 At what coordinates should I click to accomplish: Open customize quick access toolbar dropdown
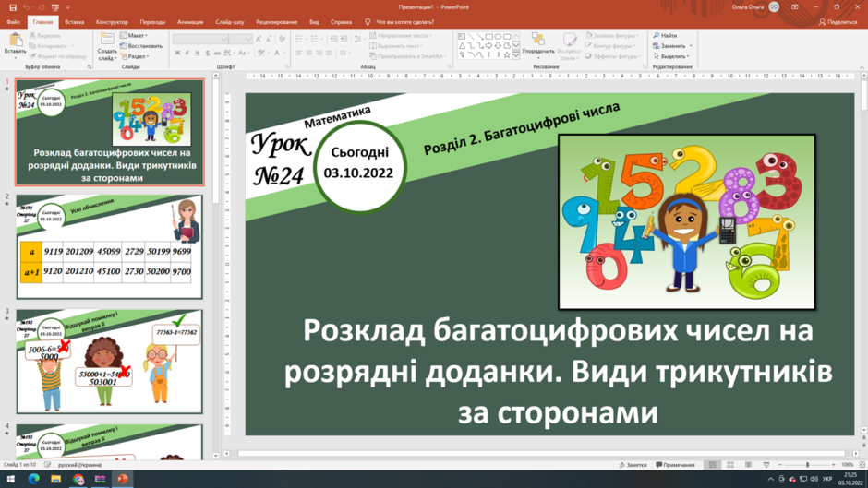[68, 7]
